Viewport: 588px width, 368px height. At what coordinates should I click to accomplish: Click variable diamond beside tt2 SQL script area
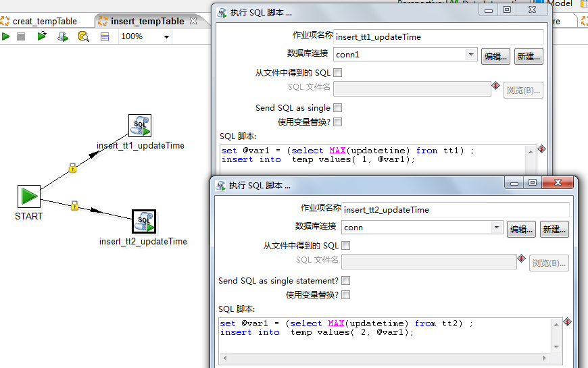click(567, 322)
